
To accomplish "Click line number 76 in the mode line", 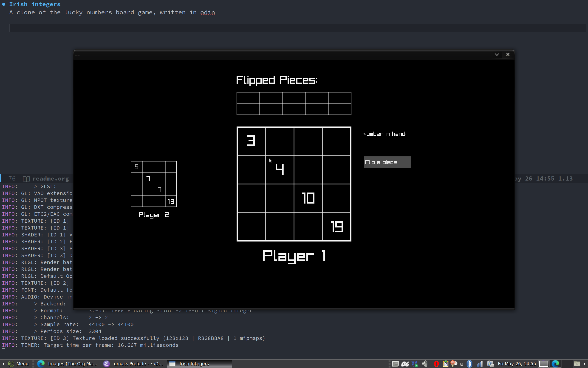I will 12,178.
